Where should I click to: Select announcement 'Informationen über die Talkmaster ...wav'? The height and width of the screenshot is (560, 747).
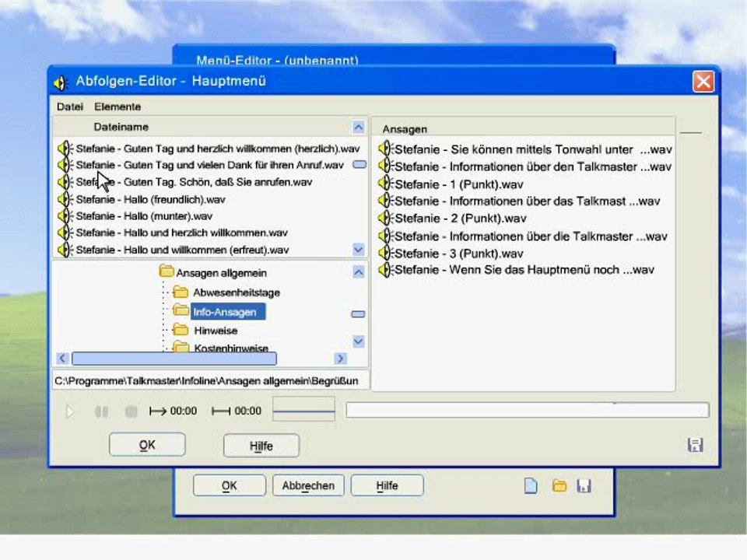click(x=531, y=236)
